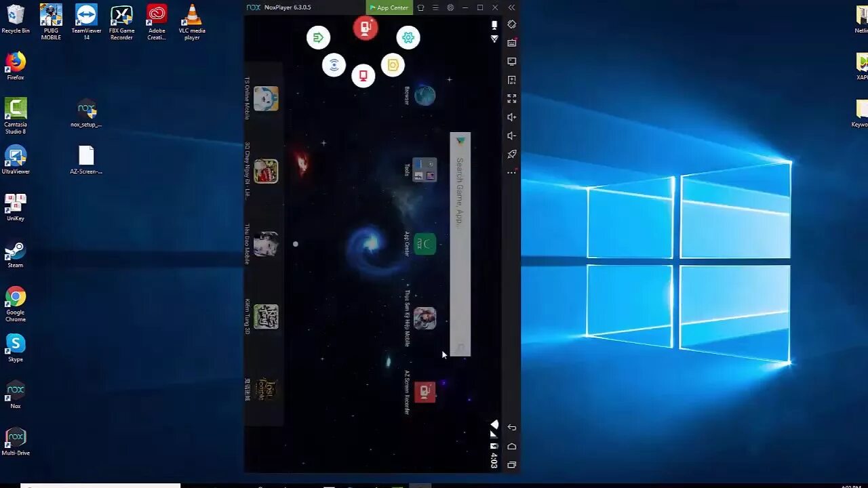The width and height of the screenshot is (868, 488).
Task: Open keyboard control mapping in Nox sidebar
Action: click(512, 43)
